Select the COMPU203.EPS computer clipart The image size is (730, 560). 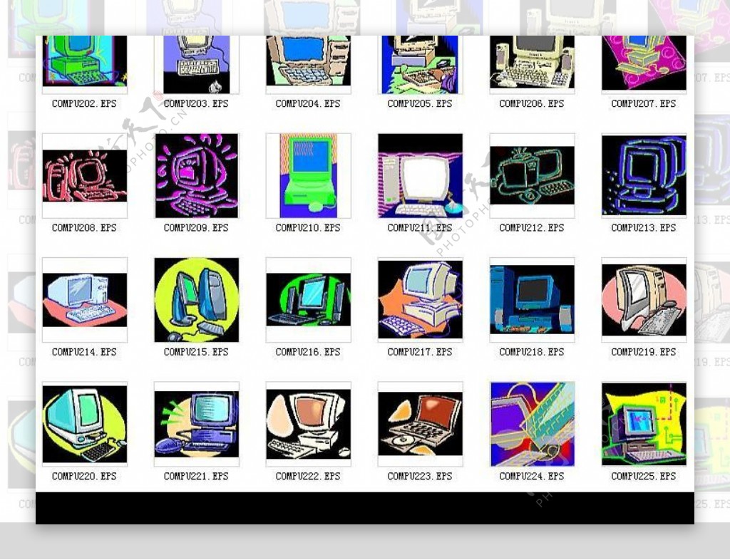[x=196, y=63]
